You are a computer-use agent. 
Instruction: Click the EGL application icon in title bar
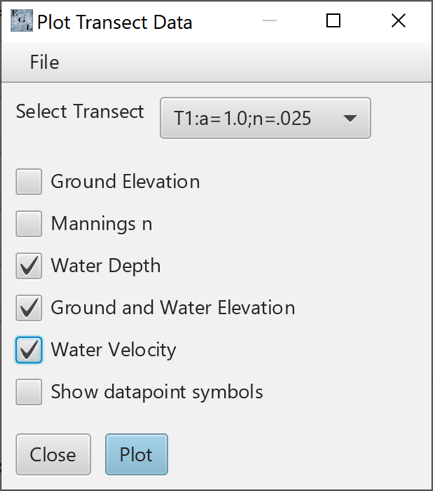pos(22,21)
